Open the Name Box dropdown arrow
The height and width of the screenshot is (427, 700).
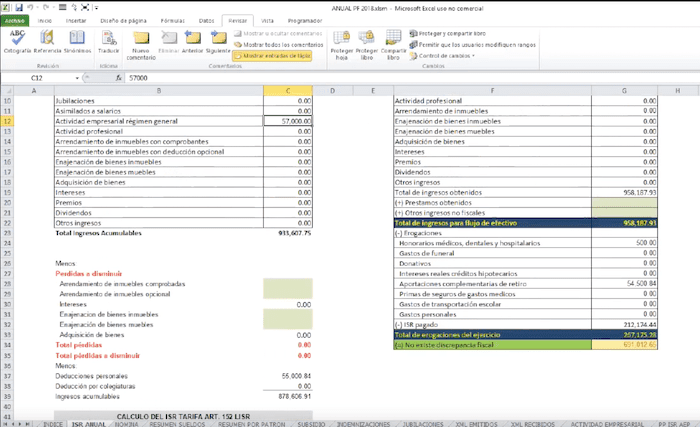click(x=78, y=78)
